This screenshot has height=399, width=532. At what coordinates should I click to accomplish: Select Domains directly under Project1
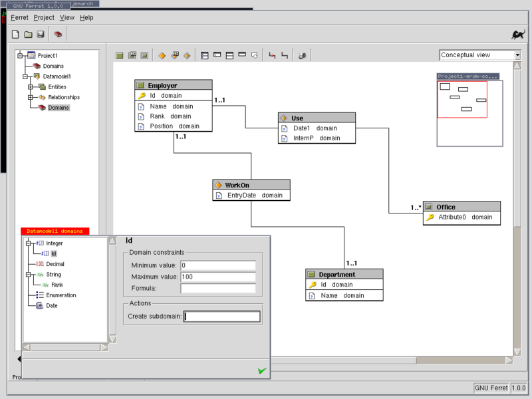pos(53,66)
